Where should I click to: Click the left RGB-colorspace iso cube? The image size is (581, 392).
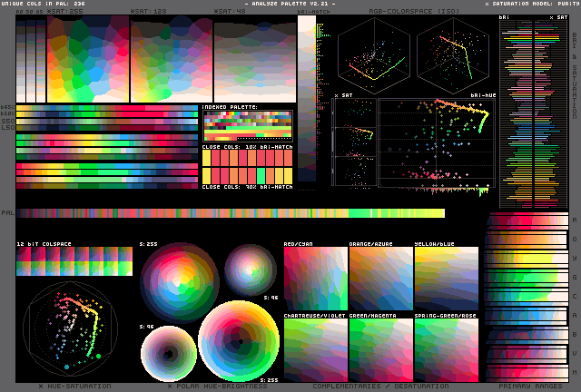pos(373,53)
